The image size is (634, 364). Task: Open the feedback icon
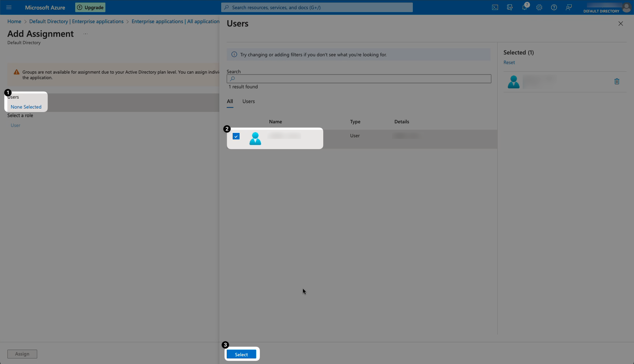tap(569, 7)
